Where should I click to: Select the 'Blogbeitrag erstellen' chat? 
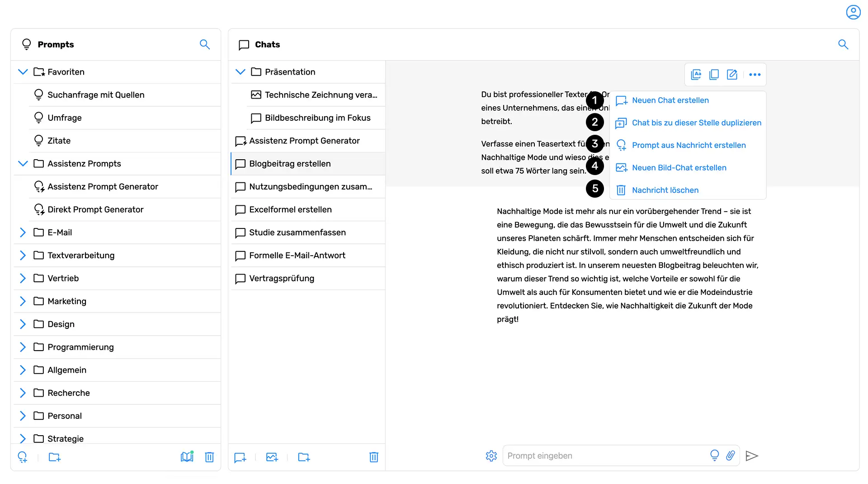click(x=308, y=164)
